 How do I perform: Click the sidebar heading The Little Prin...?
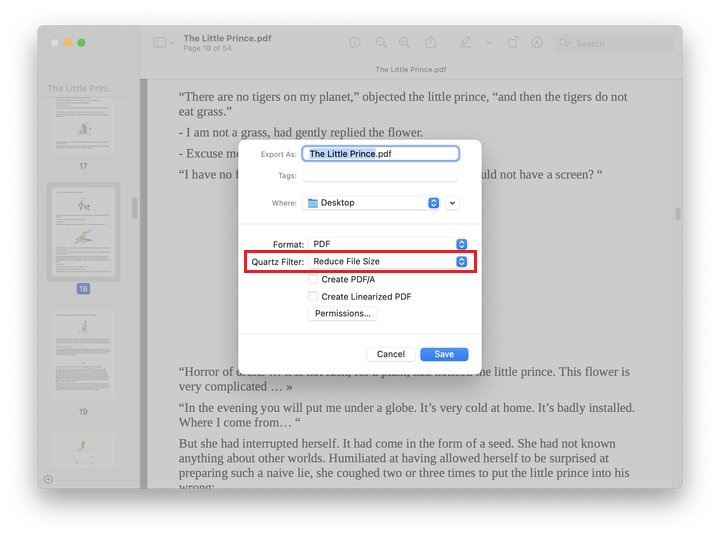80,88
